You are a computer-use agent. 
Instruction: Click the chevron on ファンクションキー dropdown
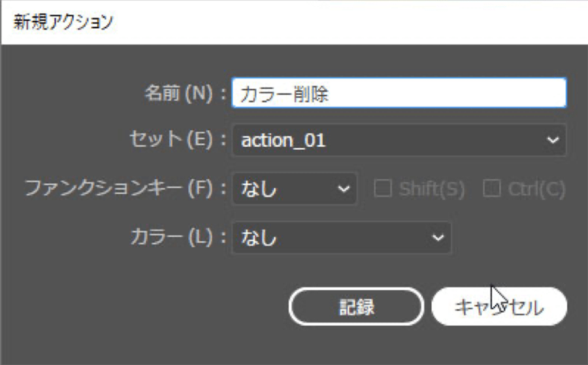(344, 189)
